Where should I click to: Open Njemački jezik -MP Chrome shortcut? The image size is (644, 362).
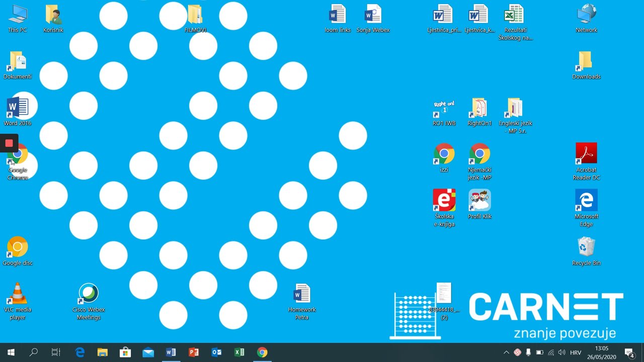pyautogui.click(x=479, y=162)
